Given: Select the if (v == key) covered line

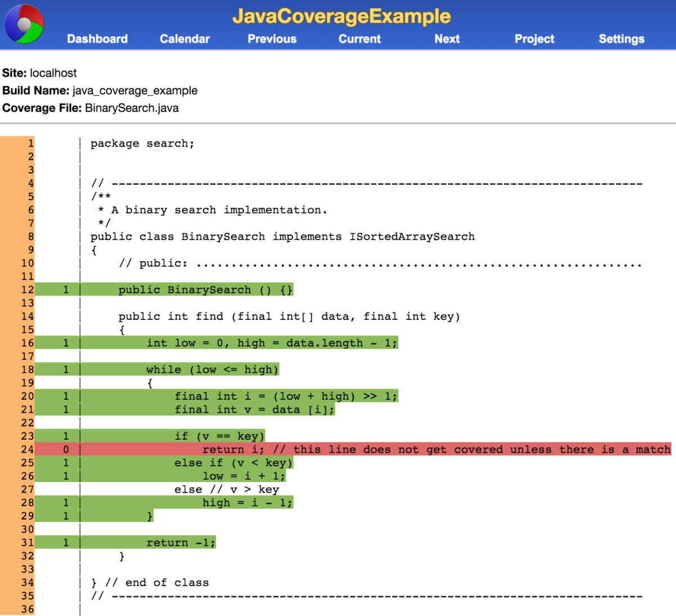Looking at the screenshot, I should tap(220, 436).
